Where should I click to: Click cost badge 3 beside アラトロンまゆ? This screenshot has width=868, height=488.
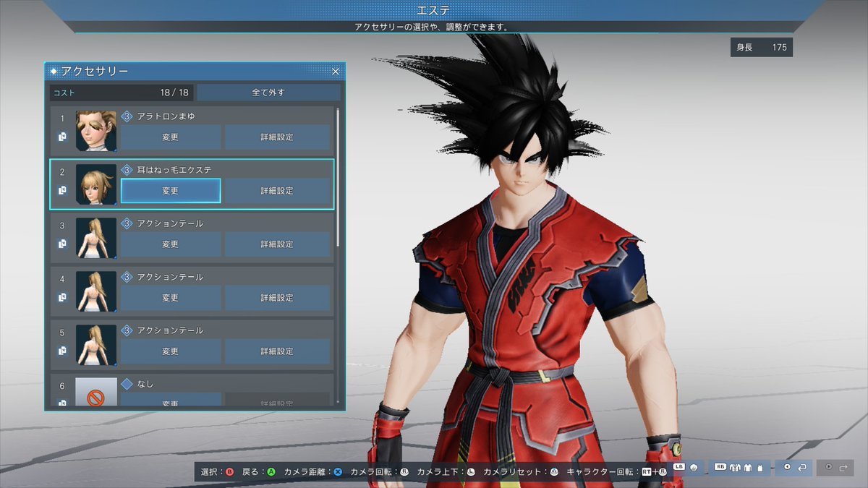(127, 116)
